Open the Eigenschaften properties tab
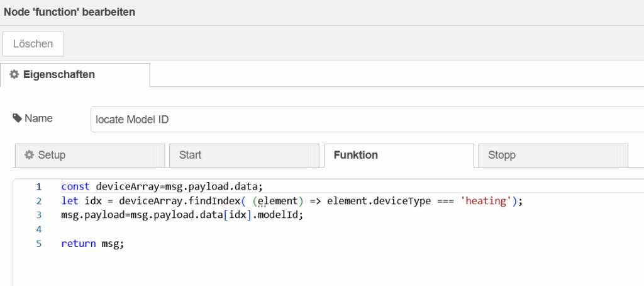 click(x=75, y=74)
